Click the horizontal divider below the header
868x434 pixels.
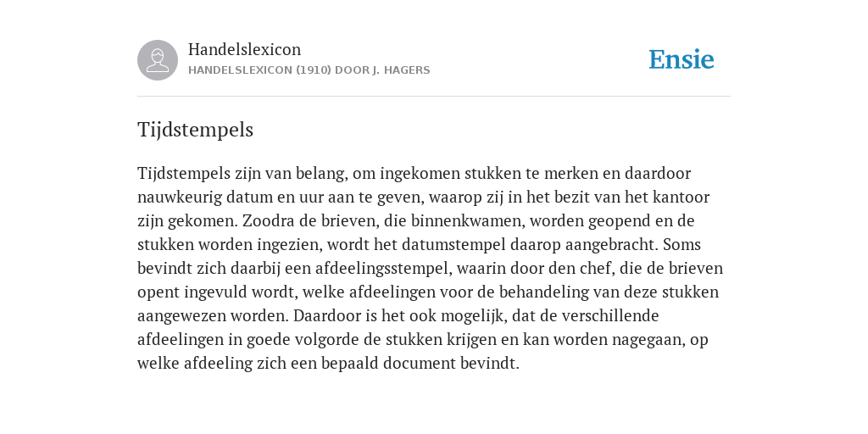tap(434, 97)
